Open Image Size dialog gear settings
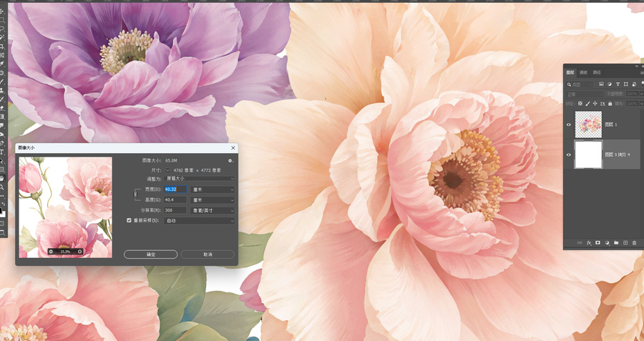Screen dimensions: 644x341 (230, 160)
